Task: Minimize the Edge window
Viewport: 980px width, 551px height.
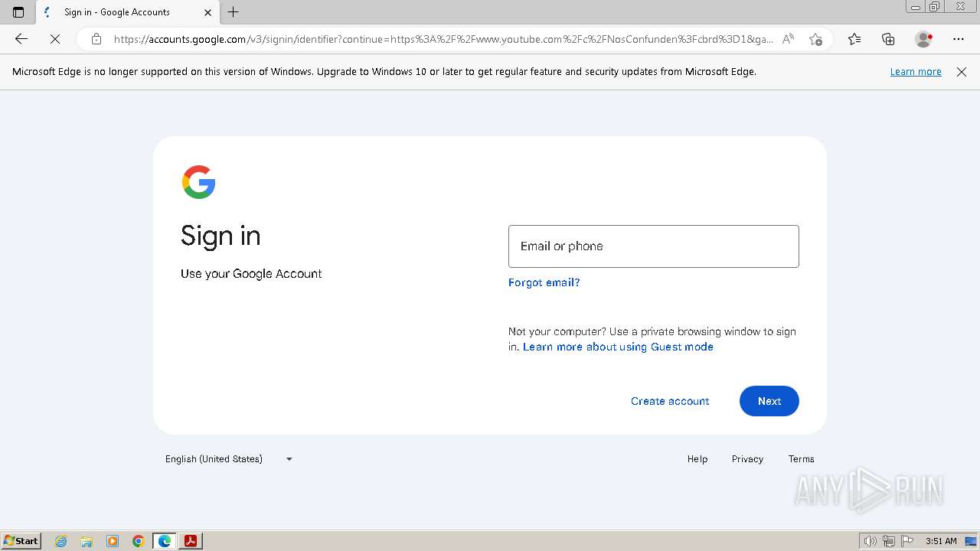Action: [916, 7]
